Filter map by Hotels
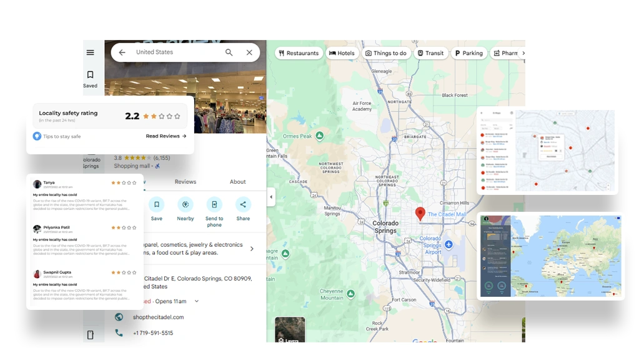Screen dimensions: 644x348 342,53
